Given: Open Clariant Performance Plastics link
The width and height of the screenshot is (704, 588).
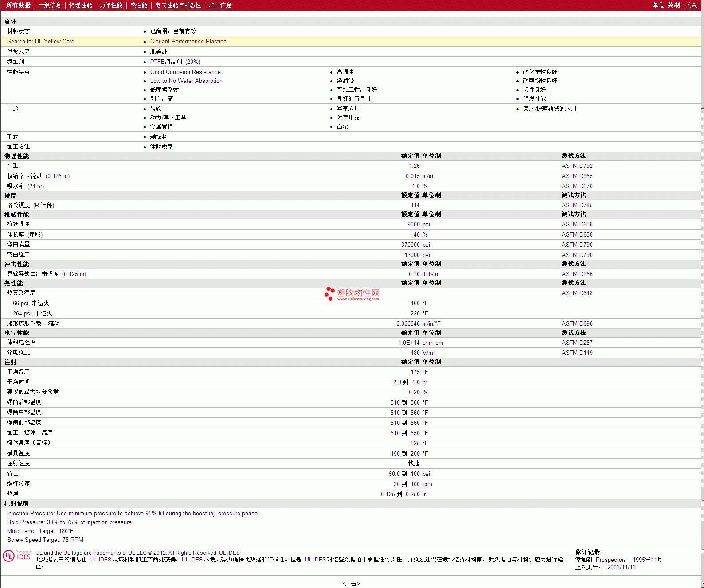Looking at the screenshot, I should pyautogui.click(x=188, y=42).
